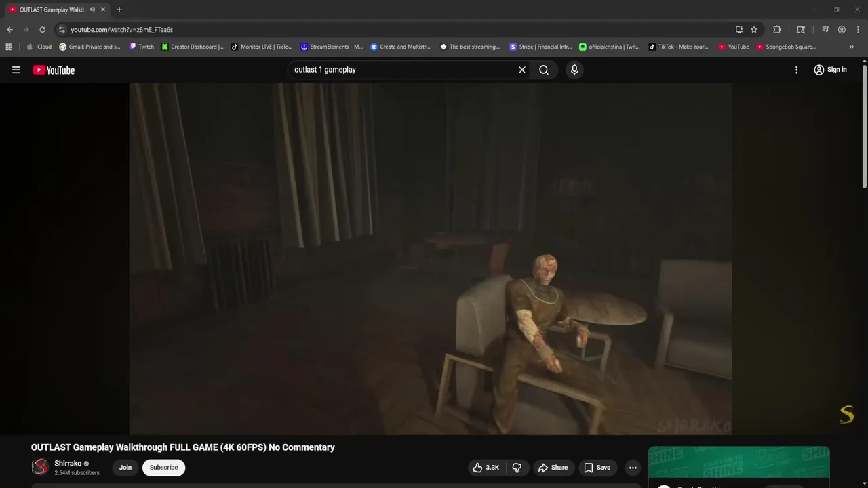Open media controls icon in toolbar
868x488 pixels.
[x=825, y=30]
